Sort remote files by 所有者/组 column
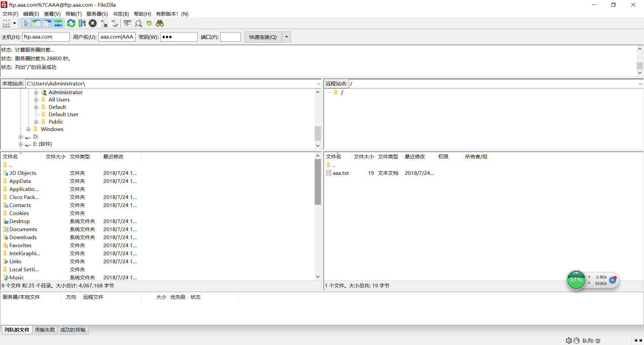 coord(476,157)
